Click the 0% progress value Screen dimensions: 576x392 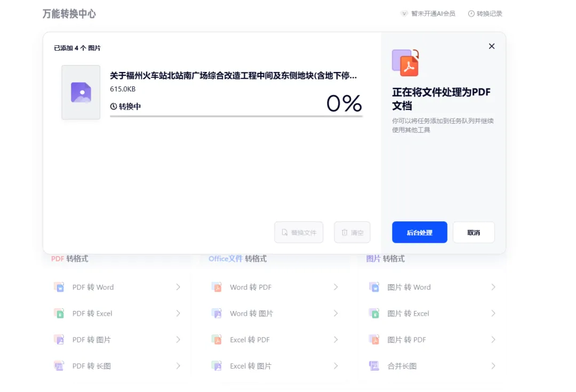[344, 103]
